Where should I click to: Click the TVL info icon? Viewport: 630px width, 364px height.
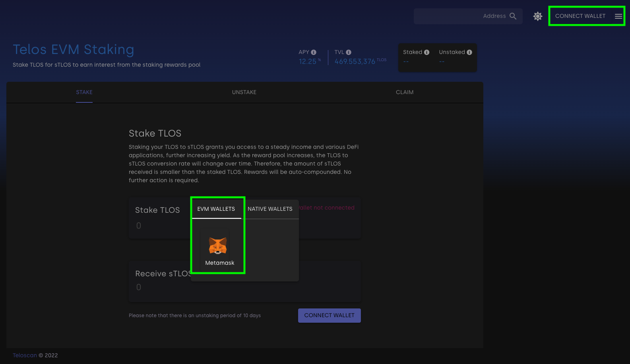pos(349,52)
